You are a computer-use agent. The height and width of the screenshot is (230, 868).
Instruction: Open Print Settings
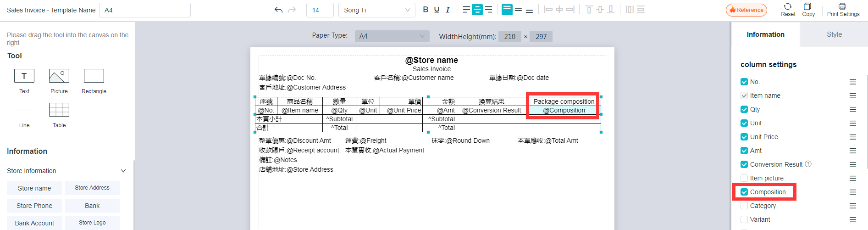(x=843, y=10)
